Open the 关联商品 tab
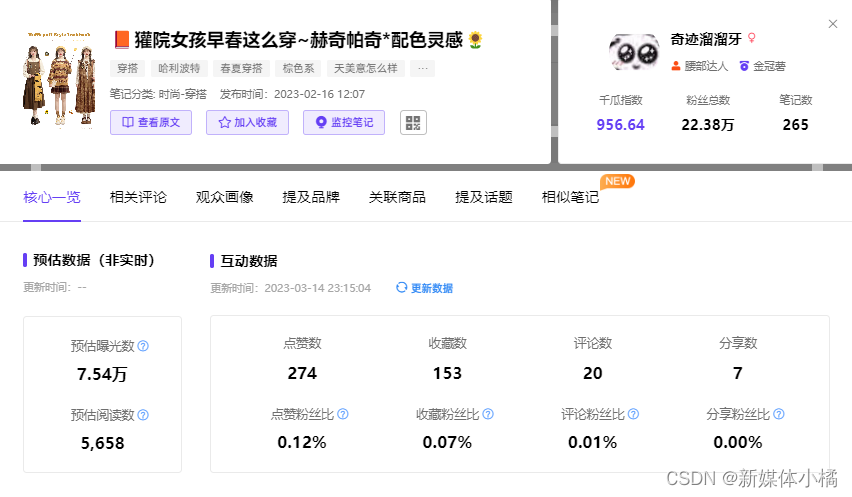 coord(397,197)
